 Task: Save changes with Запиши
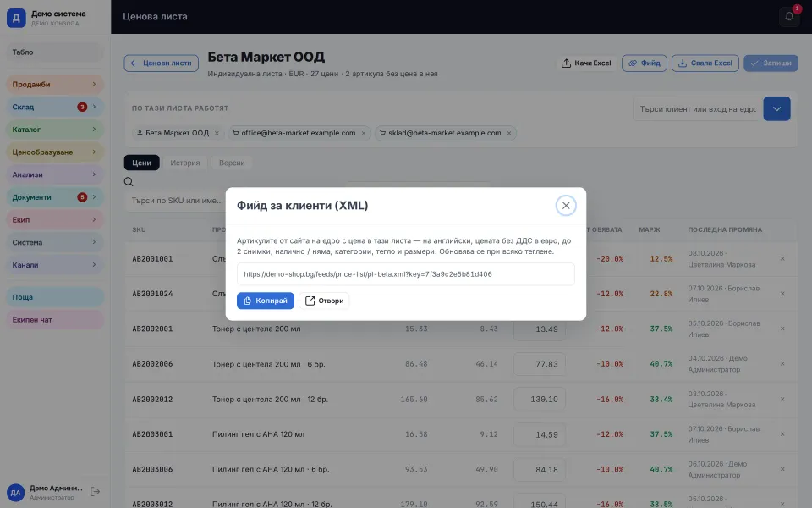[x=771, y=63]
